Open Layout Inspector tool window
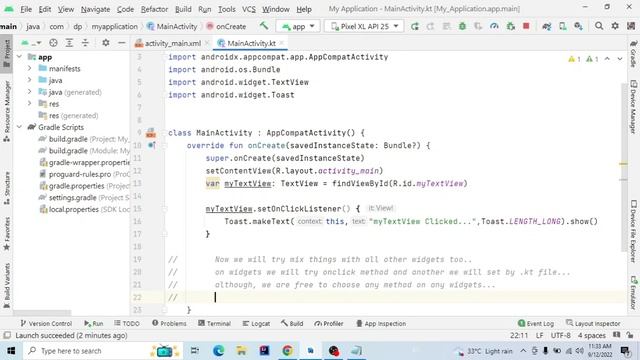 click(x=593, y=324)
